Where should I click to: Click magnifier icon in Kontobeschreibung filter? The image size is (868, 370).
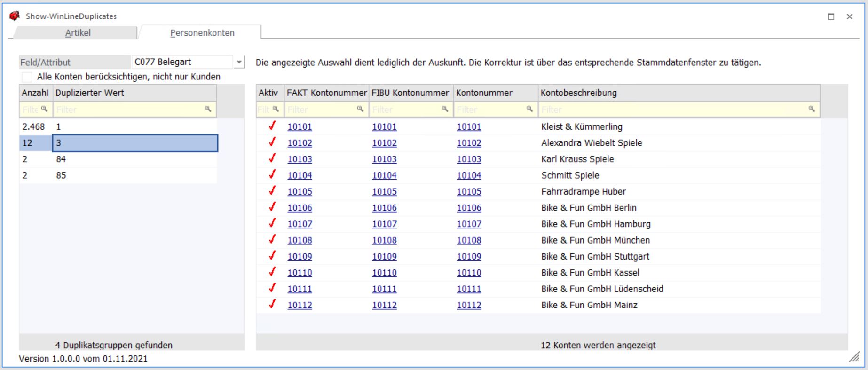tap(812, 109)
